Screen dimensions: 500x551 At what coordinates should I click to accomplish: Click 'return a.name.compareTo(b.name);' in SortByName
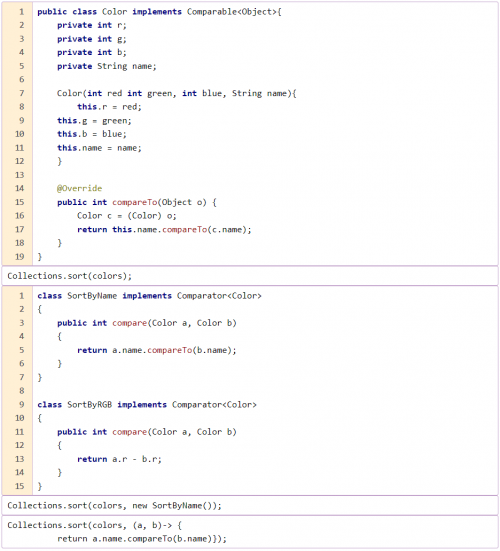pos(157,350)
